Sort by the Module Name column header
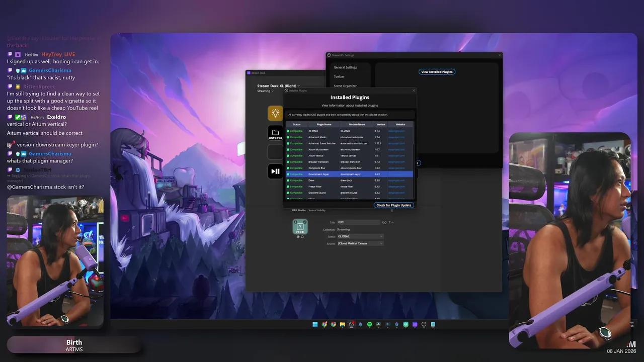Image resolution: width=644 pixels, height=362 pixels. [357, 124]
